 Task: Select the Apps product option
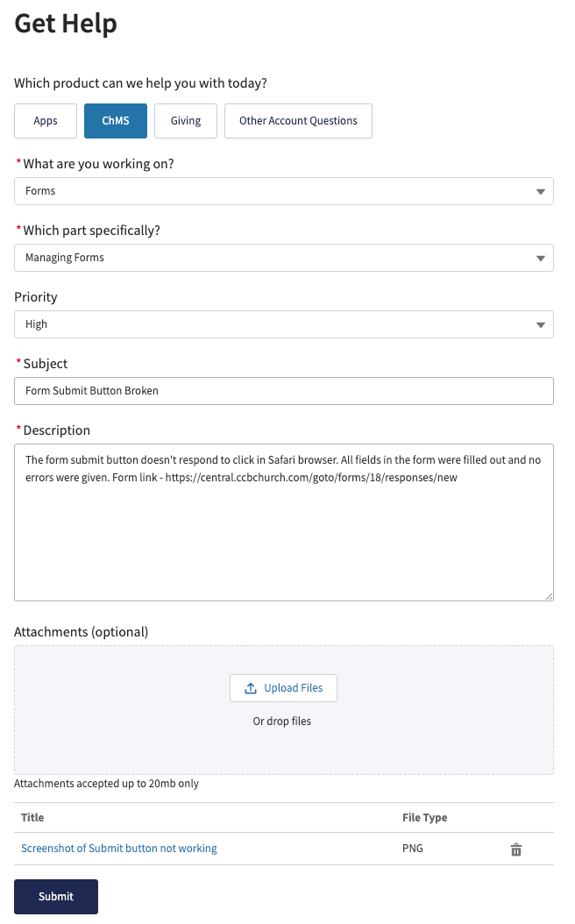point(46,121)
